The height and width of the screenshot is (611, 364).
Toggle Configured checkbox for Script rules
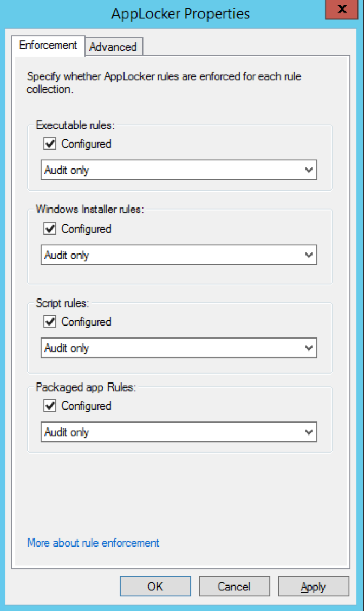pyautogui.click(x=50, y=322)
